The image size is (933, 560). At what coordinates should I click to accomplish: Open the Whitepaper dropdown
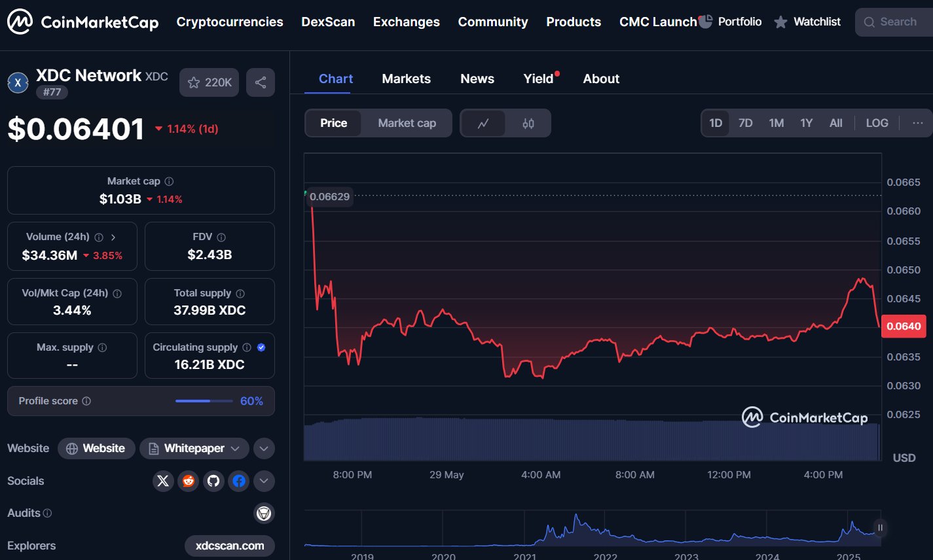(194, 448)
